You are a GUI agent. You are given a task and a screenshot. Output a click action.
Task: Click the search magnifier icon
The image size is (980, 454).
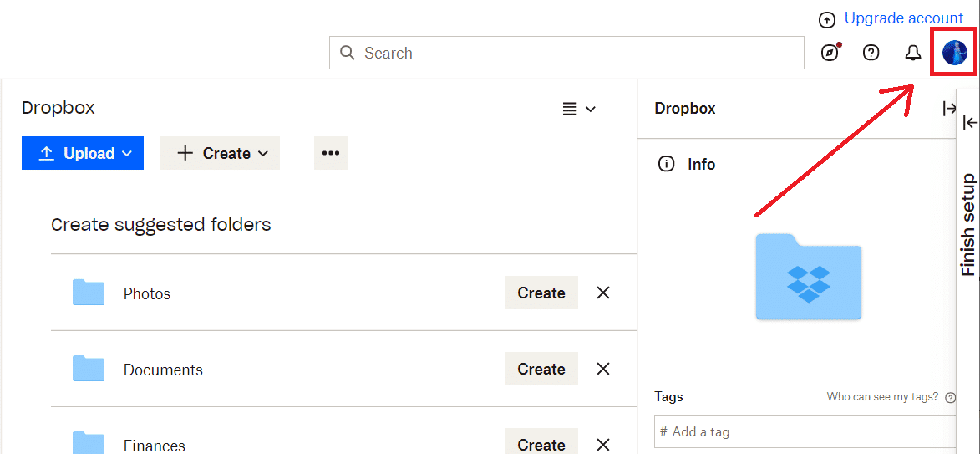click(347, 53)
